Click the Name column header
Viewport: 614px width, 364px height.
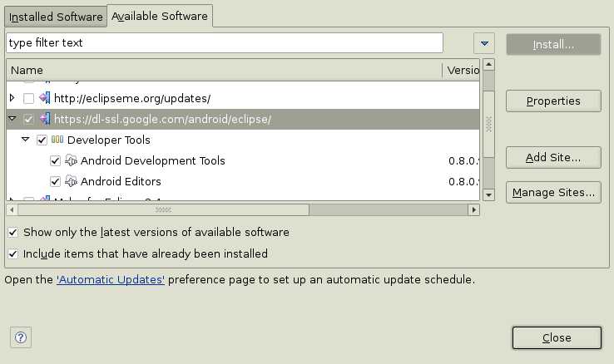click(225, 71)
